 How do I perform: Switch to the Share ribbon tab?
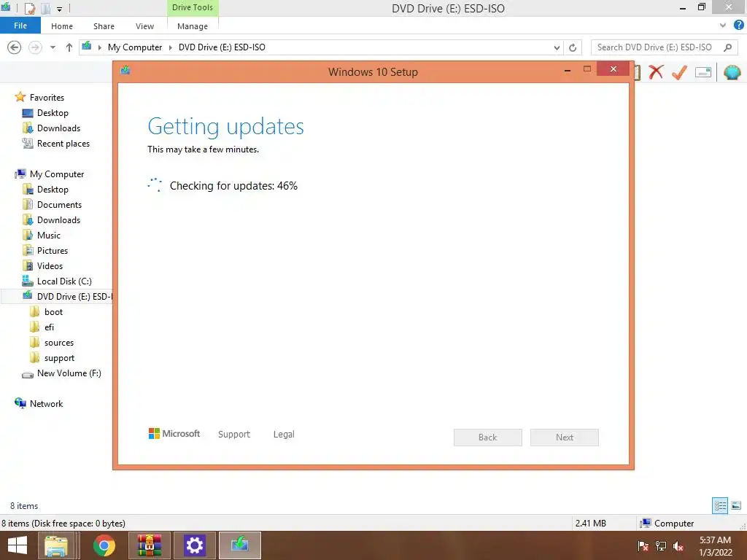104,26
